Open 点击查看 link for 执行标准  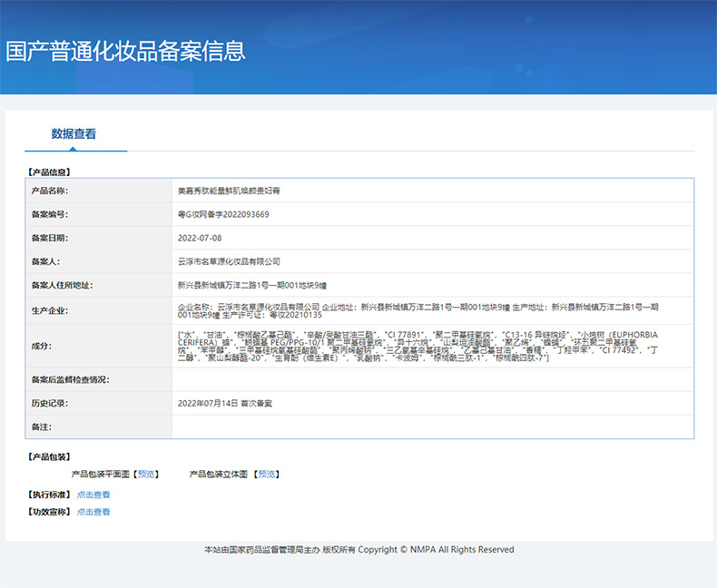93,495
